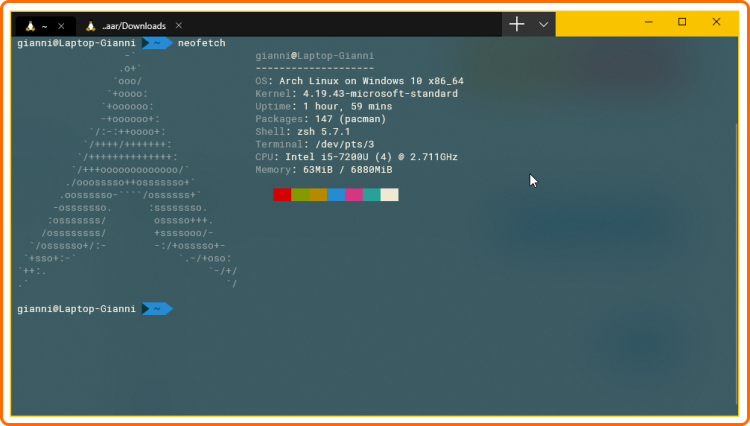Viewport: 750px width, 426px height.
Task: Click the typed neofetch command
Action: tap(201, 44)
